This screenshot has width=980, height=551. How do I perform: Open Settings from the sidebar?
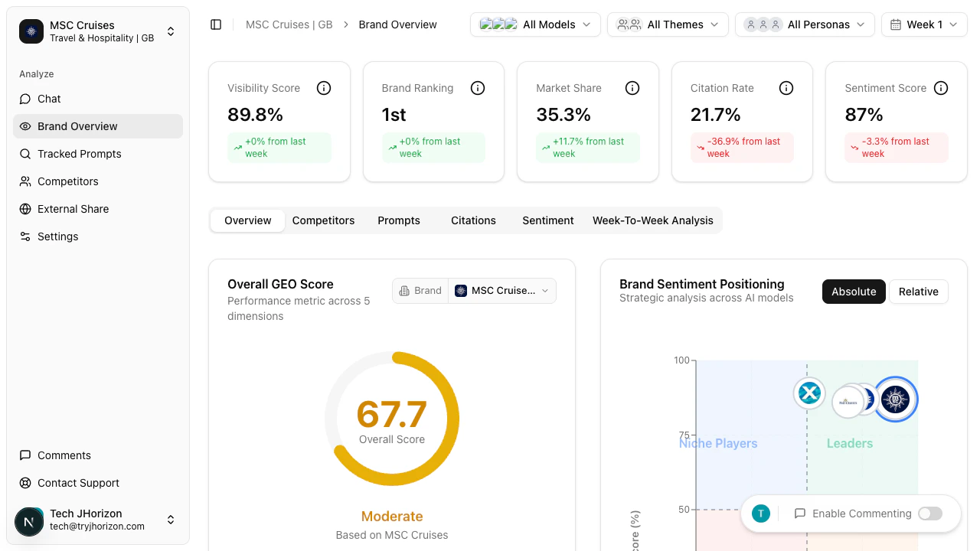click(x=57, y=236)
